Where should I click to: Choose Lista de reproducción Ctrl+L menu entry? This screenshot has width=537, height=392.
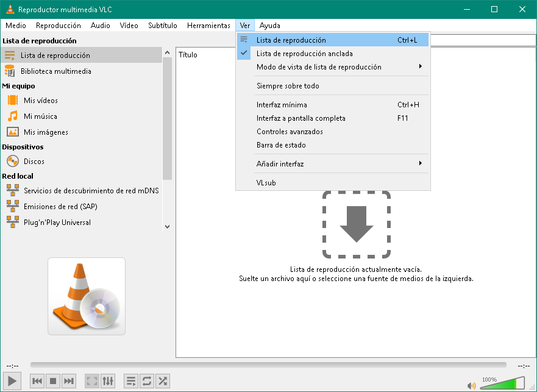click(333, 40)
